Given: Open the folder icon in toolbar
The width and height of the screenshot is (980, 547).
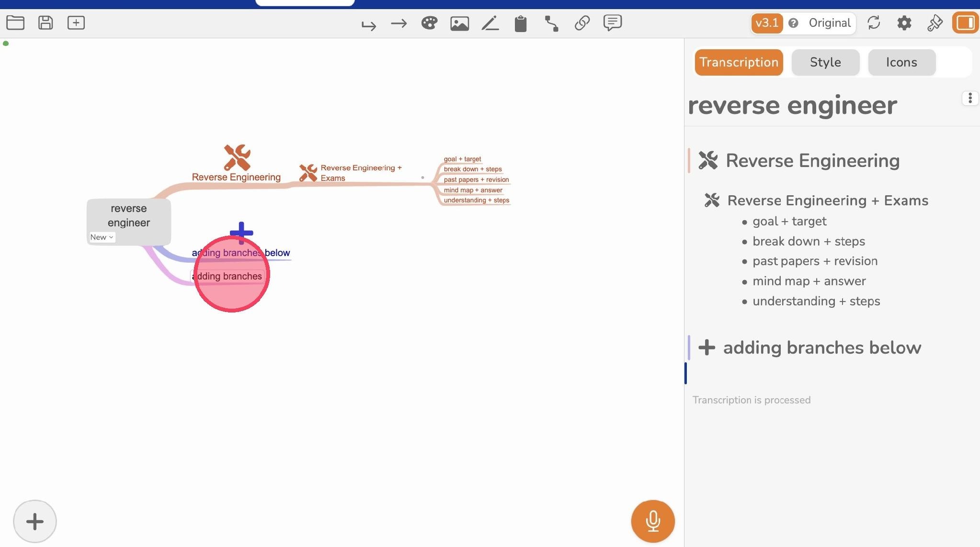Looking at the screenshot, I should point(15,22).
